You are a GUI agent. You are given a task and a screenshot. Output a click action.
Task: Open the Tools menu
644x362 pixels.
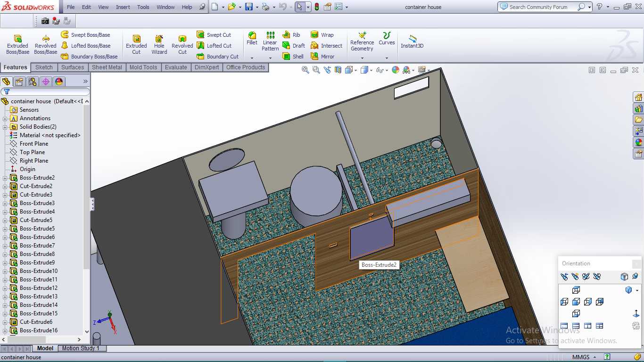pyautogui.click(x=143, y=7)
